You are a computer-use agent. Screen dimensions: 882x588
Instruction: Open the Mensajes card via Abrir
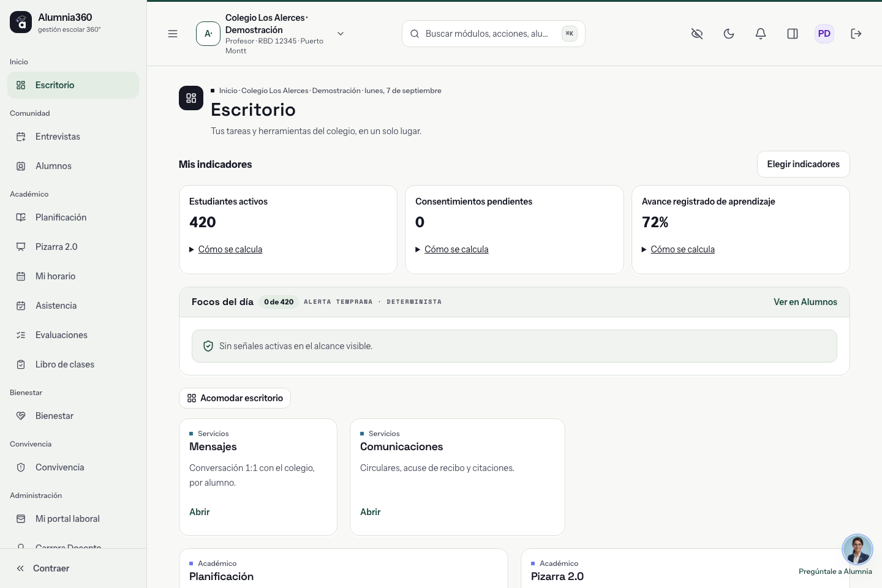point(200,512)
